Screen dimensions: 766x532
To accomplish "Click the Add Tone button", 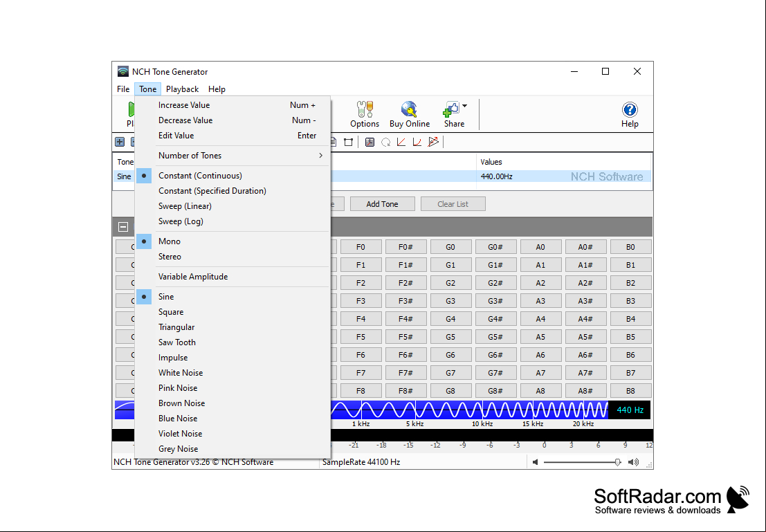I will point(383,203).
